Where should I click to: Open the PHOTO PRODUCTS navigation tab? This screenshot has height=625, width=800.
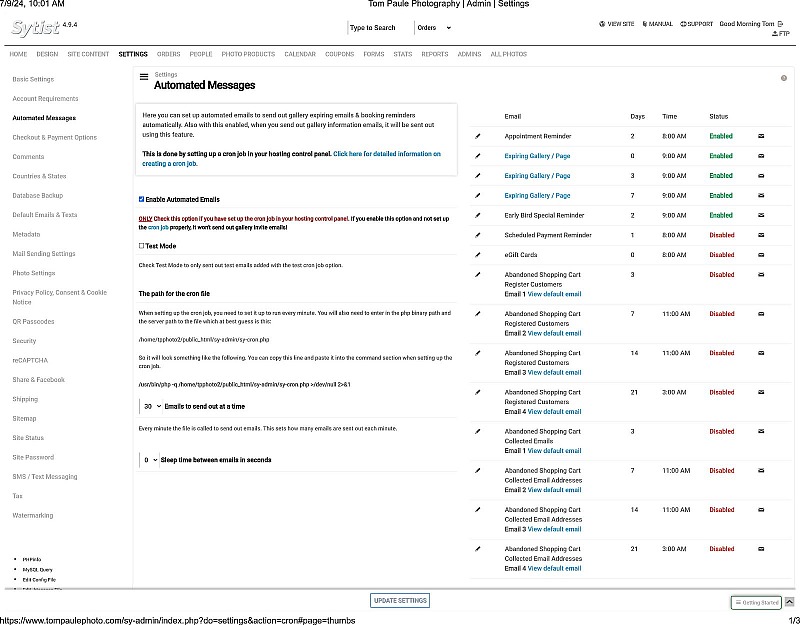(248, 54)
